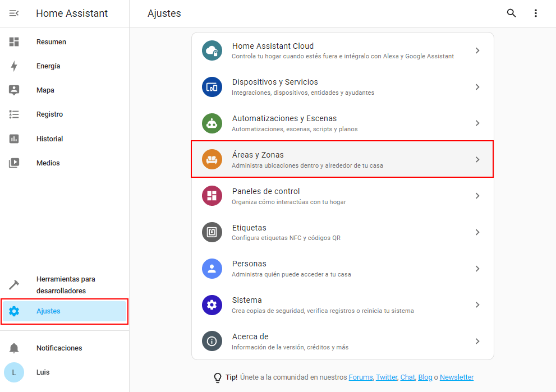Open Energía in the sidebar

point(48,66)
